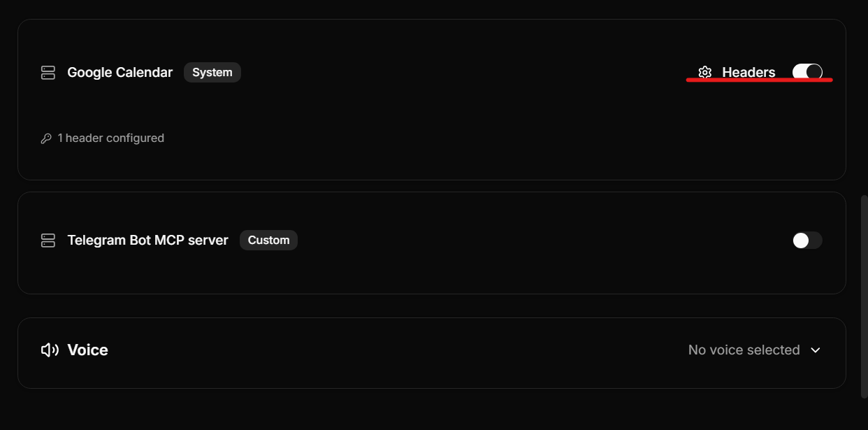The height and width of the screenshot is (430, 868).
Task: Open the Headers settings gear for Google Calendar
Action: pos(705,72)
